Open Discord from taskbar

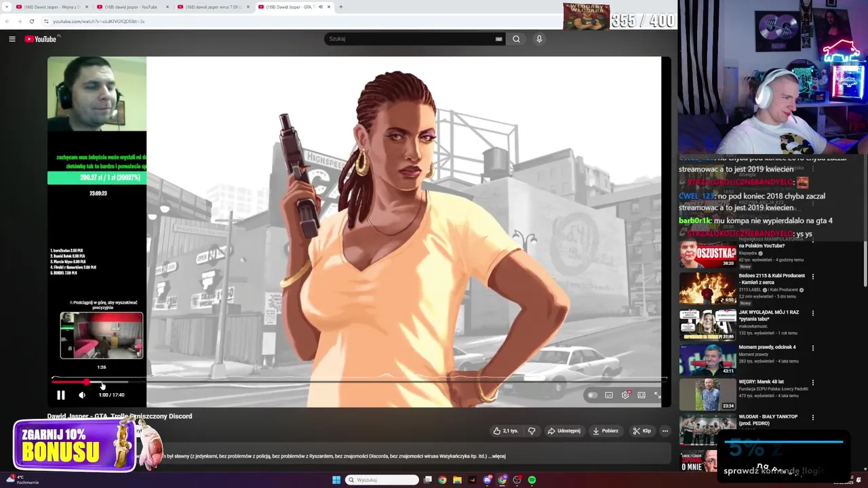pos(487,480)
